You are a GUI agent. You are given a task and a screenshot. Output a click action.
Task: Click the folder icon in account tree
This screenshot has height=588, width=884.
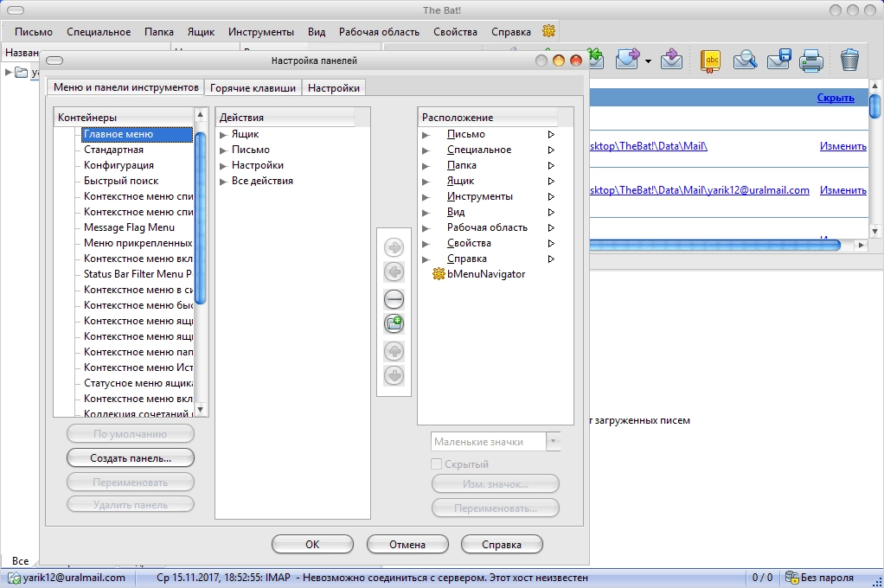22,72
